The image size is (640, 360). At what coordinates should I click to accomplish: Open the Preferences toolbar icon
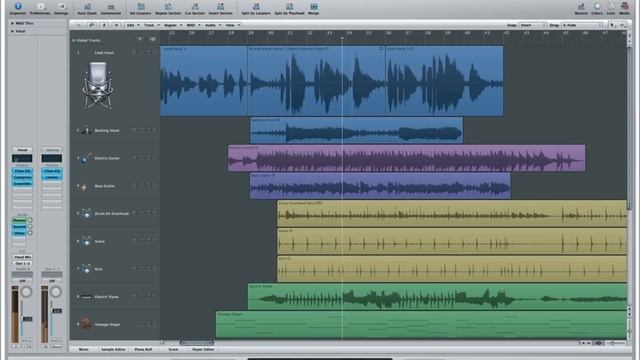40,8
